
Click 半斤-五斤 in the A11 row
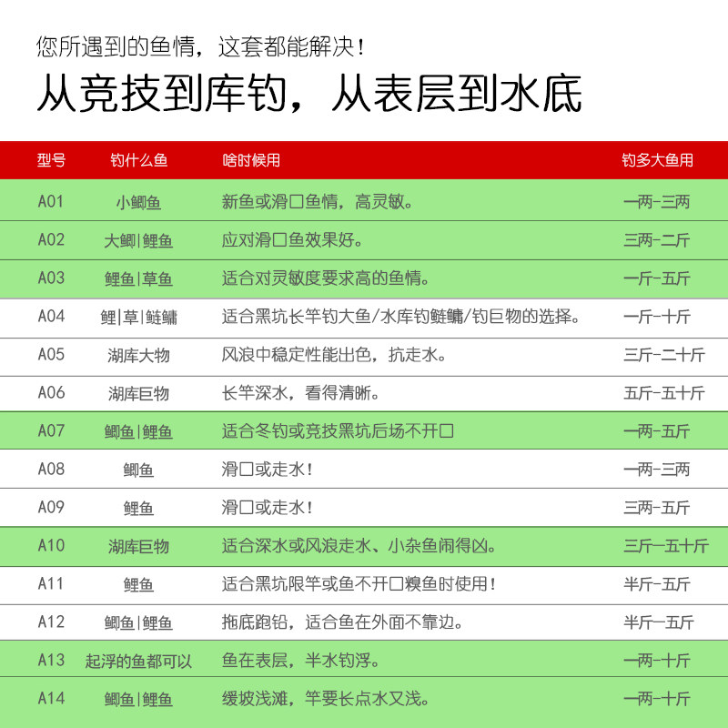point(656,583)
